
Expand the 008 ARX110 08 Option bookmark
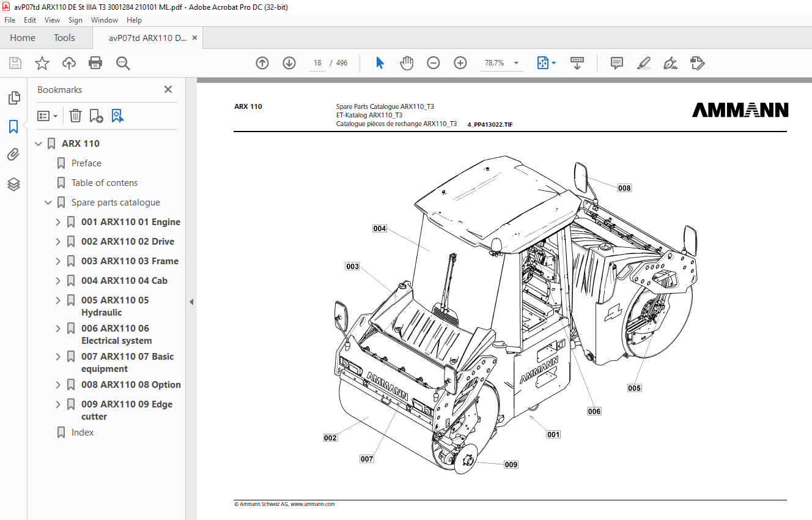coord(58,385)
